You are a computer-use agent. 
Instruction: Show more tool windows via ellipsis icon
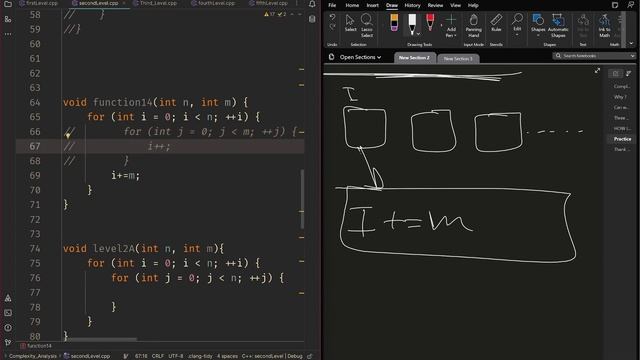pos(8,34)
